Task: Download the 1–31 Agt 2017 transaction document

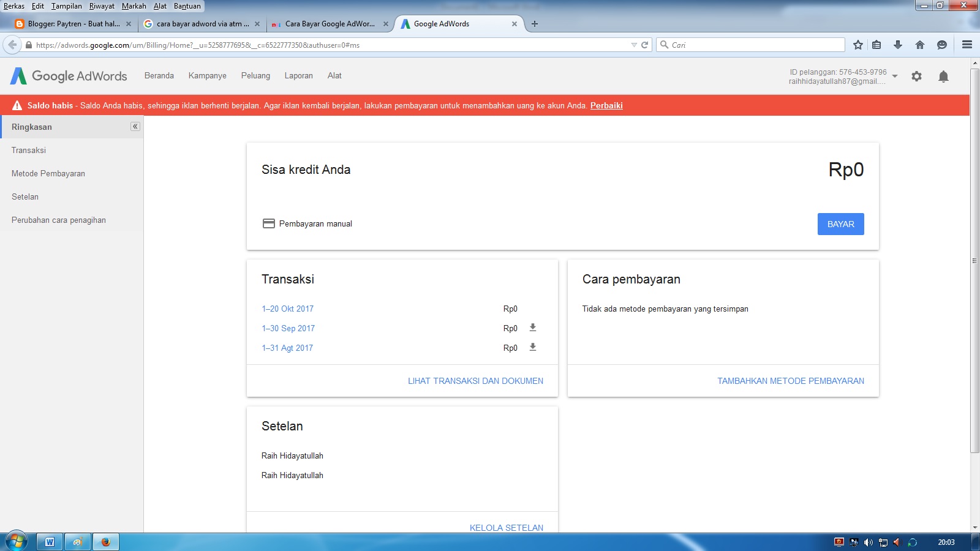Action: (533, 347)
